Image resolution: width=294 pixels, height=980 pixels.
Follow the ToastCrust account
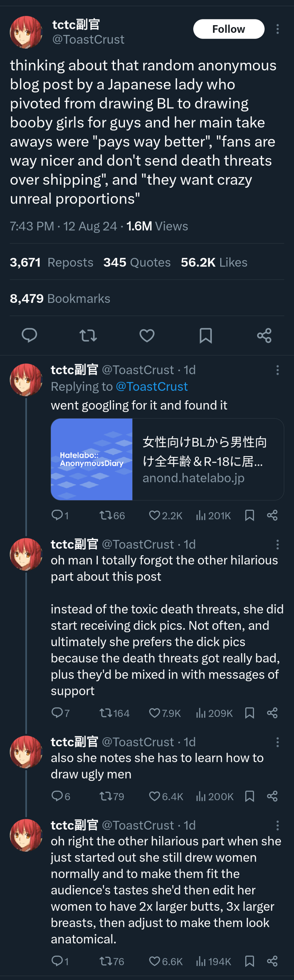click(228, 29)
